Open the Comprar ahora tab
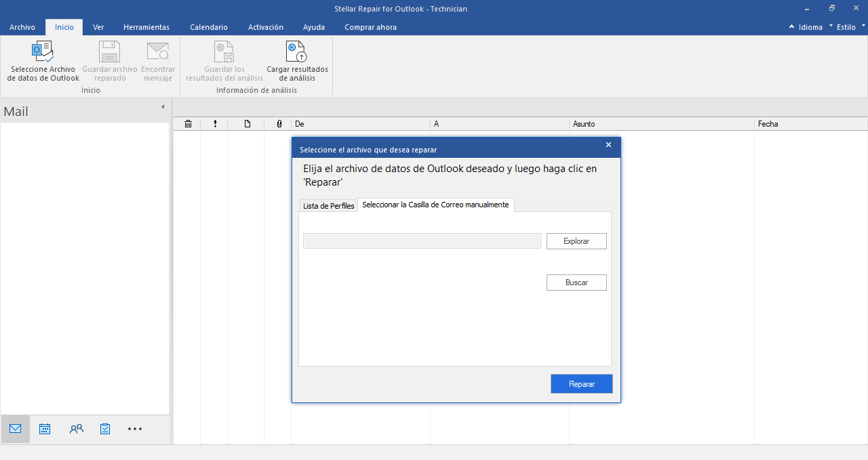 371,27
